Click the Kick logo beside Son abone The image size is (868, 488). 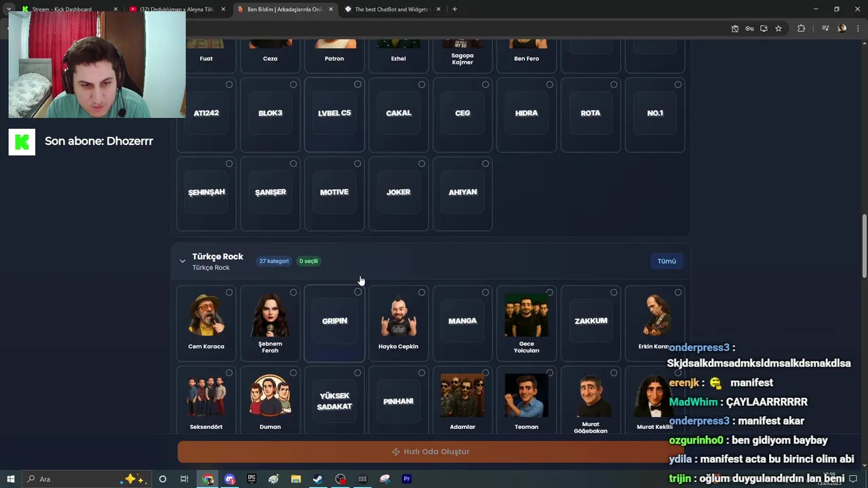coord(22,142)
